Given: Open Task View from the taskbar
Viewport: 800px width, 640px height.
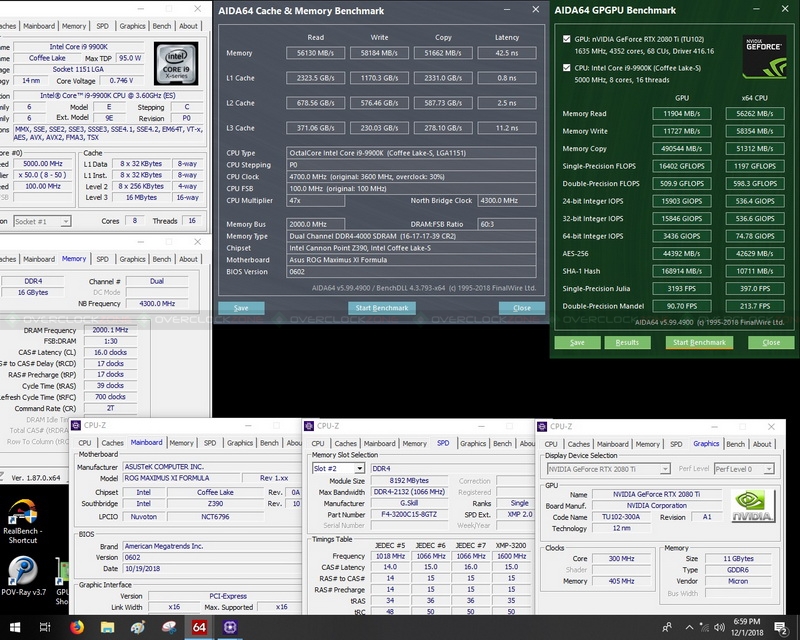Looking at the screenshot, I should pyautogui.click(x=45, y=627).
